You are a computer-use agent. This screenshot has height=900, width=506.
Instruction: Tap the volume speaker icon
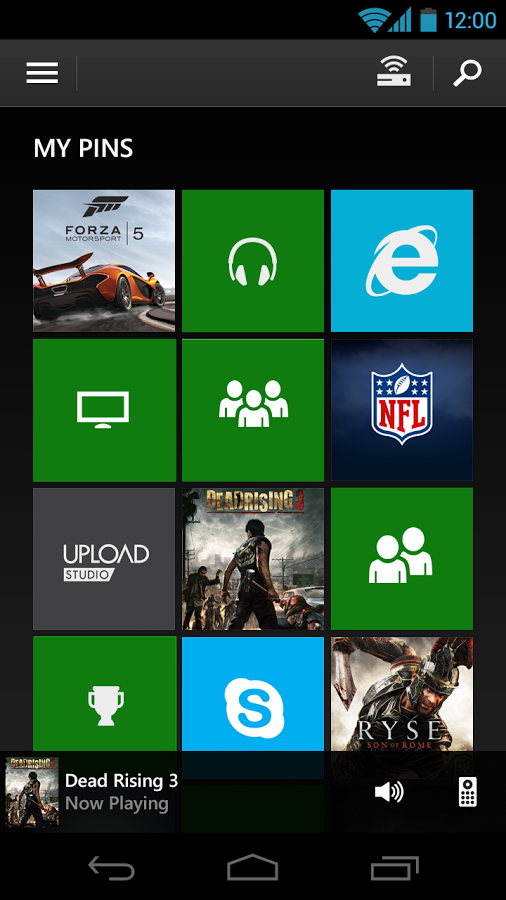click(389, 792)
